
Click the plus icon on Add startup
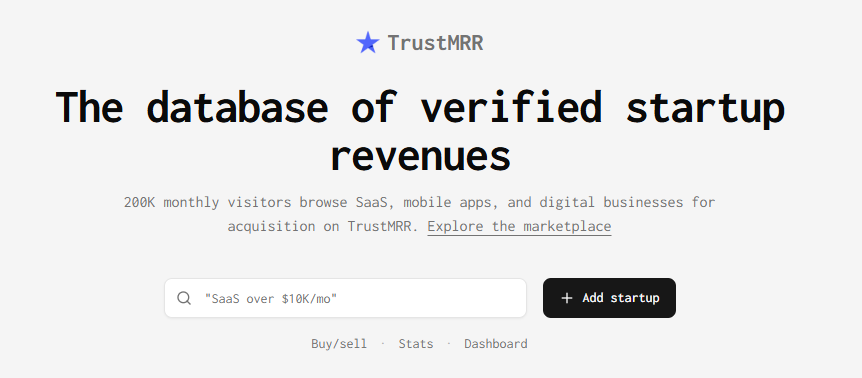567,298
